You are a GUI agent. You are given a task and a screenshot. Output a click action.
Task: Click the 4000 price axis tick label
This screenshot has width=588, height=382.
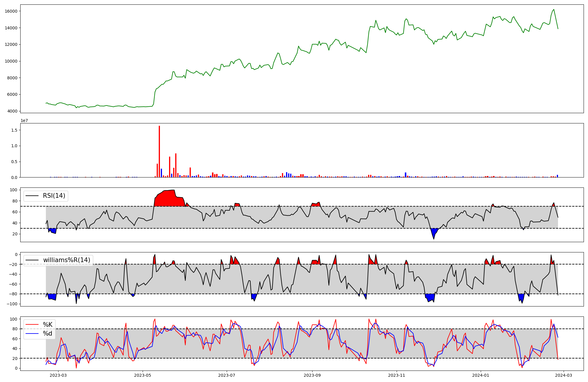coord(12,111)
